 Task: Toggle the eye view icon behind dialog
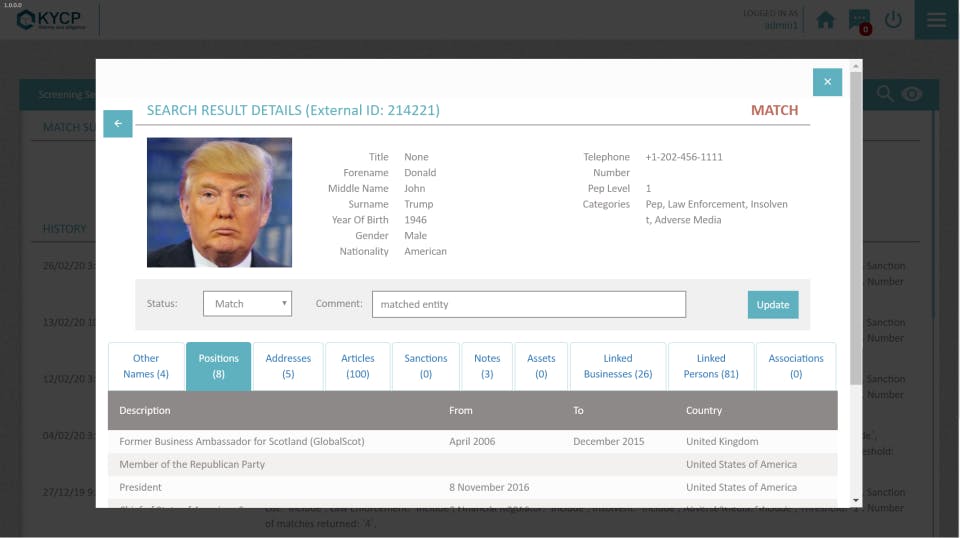click(912, 94)
